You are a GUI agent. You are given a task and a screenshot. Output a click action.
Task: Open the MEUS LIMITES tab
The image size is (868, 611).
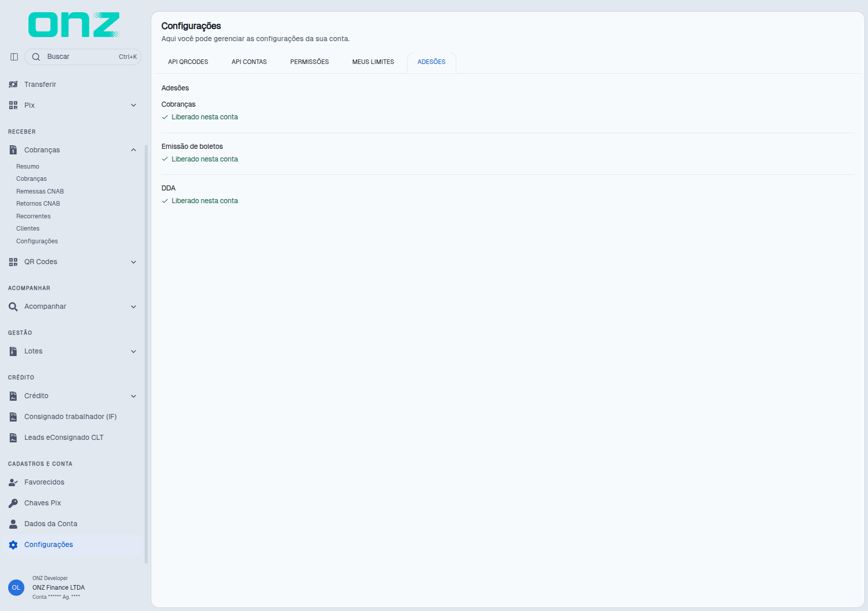pyautogui.click(x=373, y=62)
